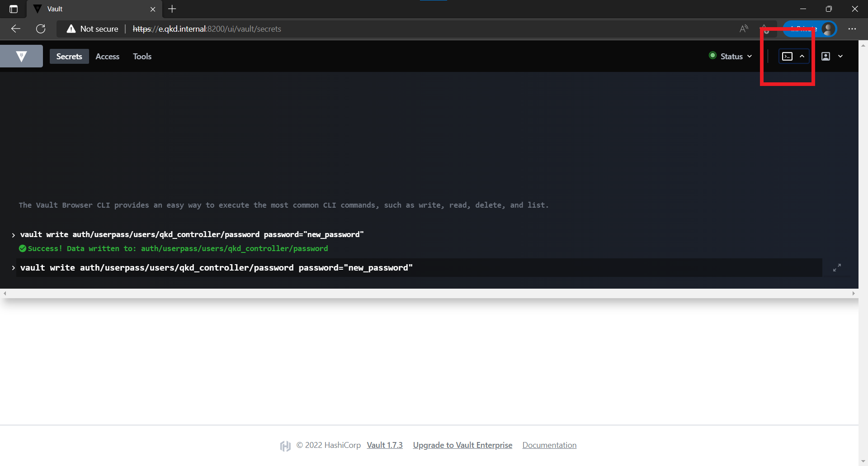Click the console command input field
The image size is (868, 466).
419,268
